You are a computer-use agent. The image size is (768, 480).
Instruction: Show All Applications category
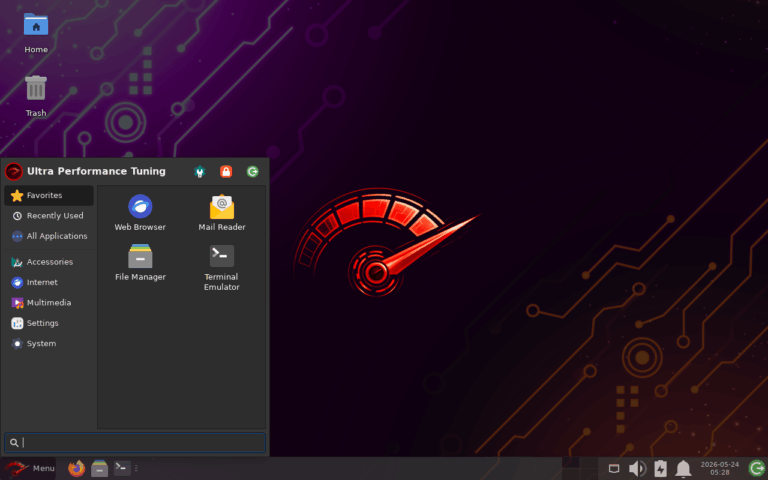[x=49, y=236]
